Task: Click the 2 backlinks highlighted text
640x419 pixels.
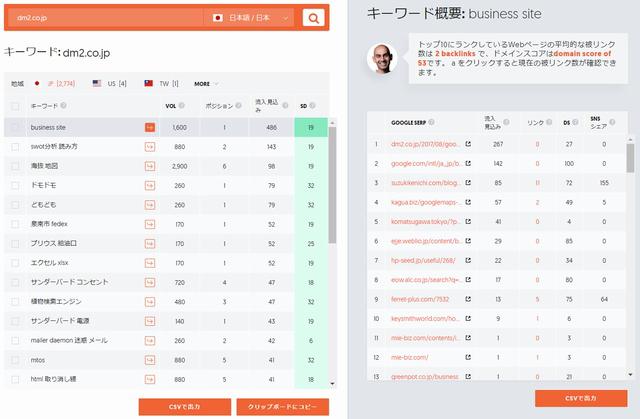Action: [x=455, y=53]
